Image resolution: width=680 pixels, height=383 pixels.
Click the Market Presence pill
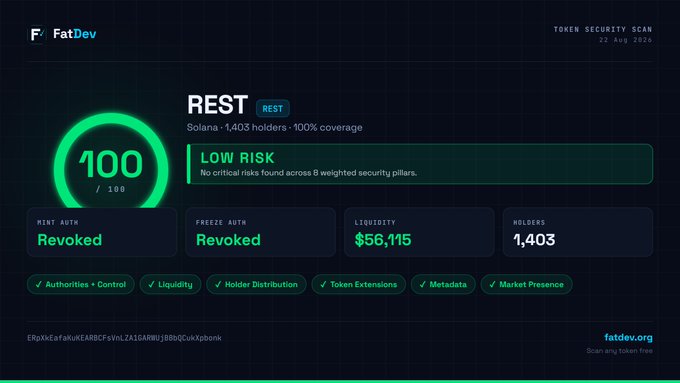click(526, 285)
